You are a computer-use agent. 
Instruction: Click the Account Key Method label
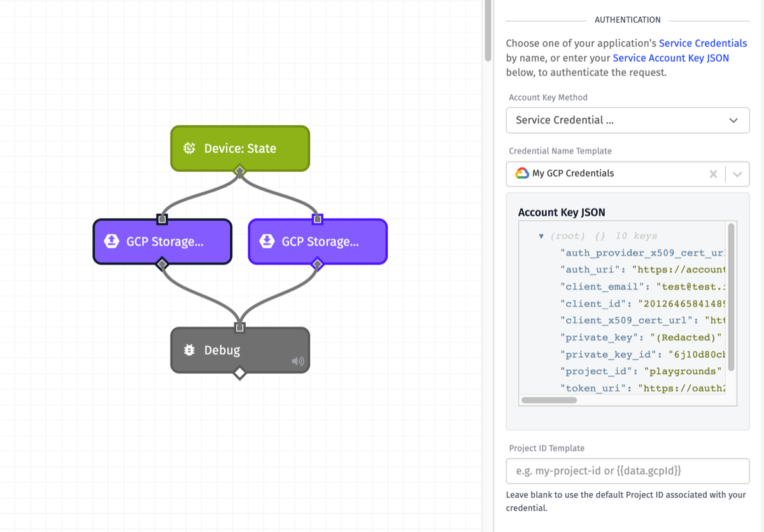[x=548, y=97]
